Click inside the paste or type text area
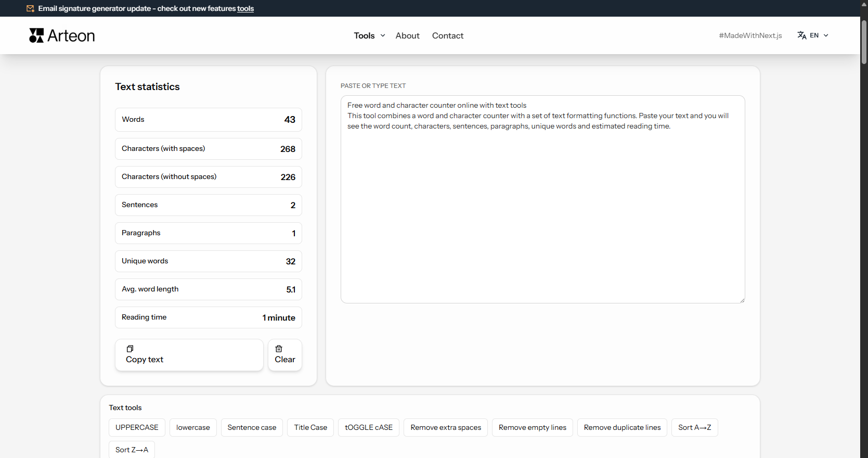 [x=542, y=199]
